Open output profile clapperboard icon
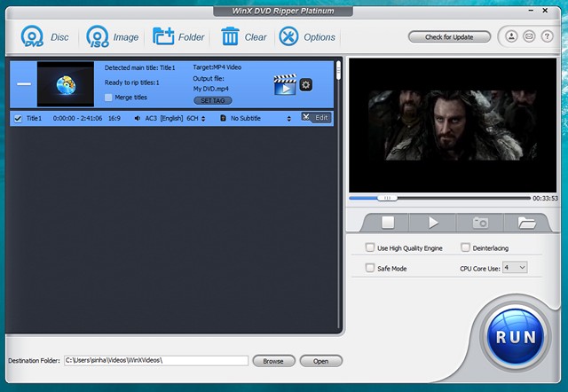Screen dimensions: 568x392 tap(285, 85)
